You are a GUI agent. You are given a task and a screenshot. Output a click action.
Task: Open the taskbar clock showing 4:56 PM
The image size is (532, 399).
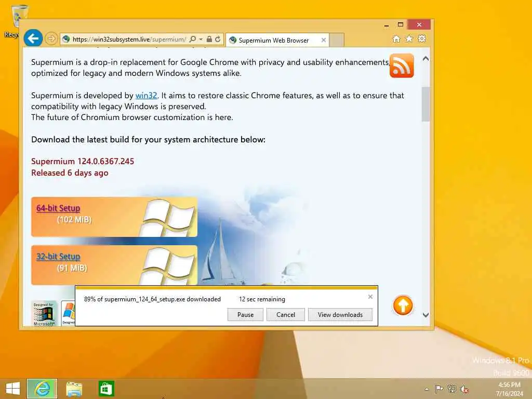(x=510, y=389)
